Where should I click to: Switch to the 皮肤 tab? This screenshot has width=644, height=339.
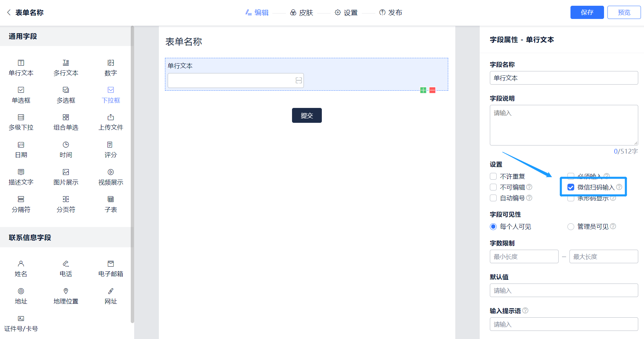pyautogui.click(x=302, y=13)
